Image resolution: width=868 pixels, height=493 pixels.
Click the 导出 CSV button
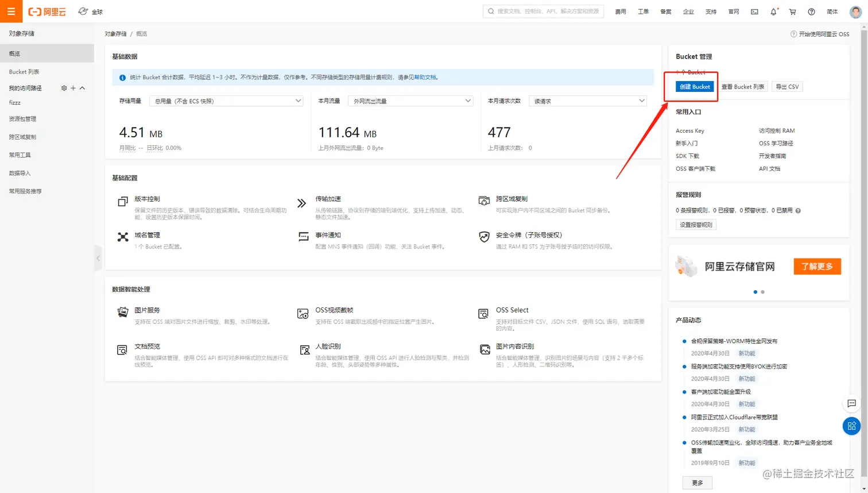click(x=787, y=87)
